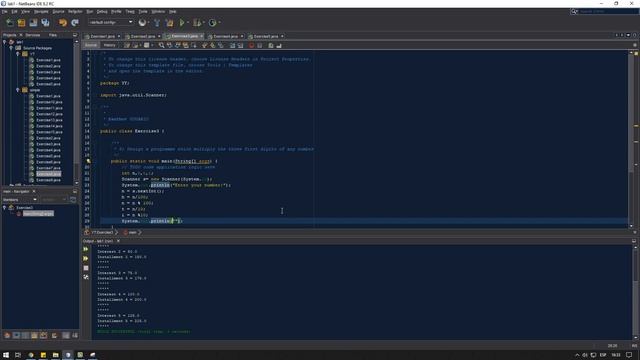The width and height of the screenshot is (640, 360).
Task: Click the Shift Line Left editor icon
Action: coord(232,45)
